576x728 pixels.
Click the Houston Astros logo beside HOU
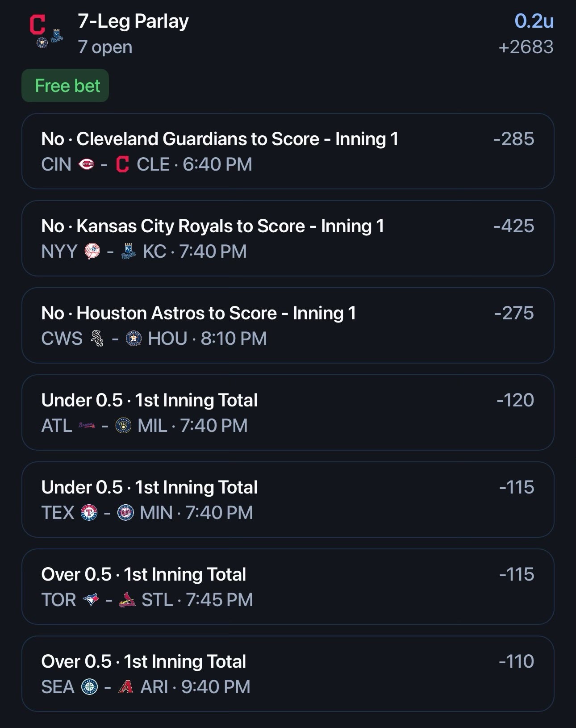click(x=133, y=339)
